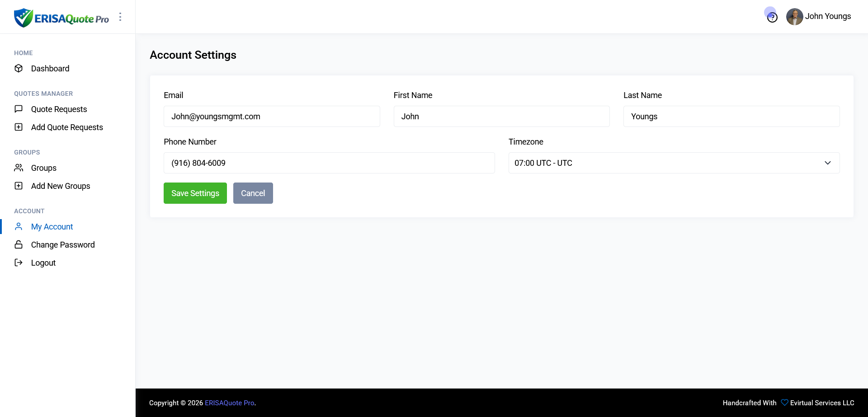Focus the Email input field
This screenshot has width=868, height=417.
(272, 117)
